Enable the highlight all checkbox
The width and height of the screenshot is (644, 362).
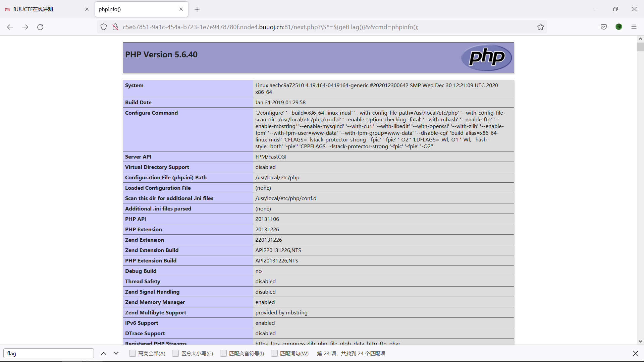132,353
